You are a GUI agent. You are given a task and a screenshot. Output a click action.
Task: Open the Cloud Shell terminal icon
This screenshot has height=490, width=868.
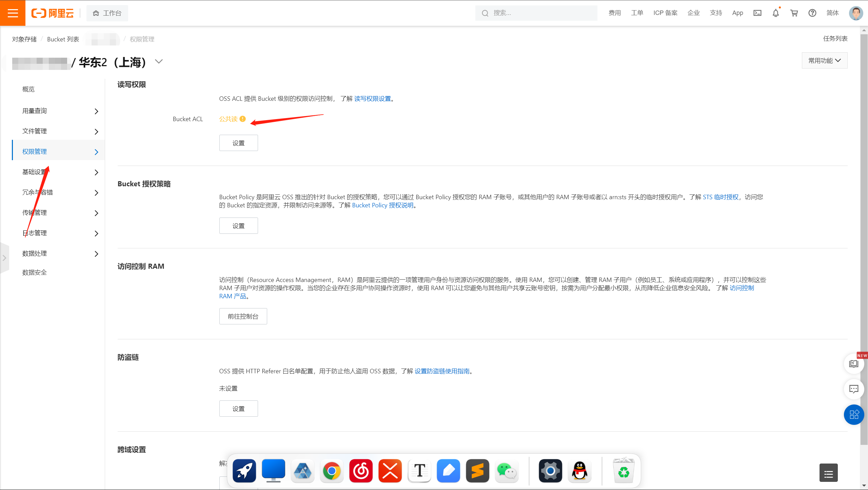pyautogui.click(x=757, y=13)
